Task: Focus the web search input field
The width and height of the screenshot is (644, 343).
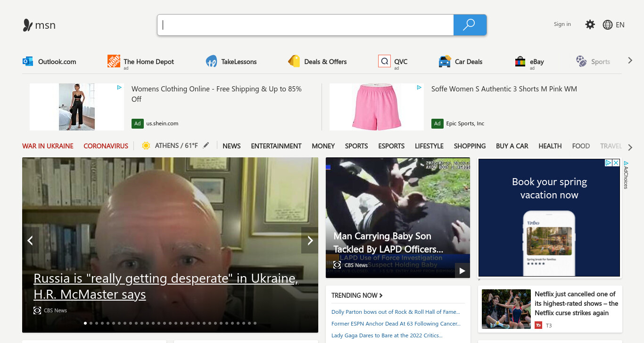Action: pos(305,25)
